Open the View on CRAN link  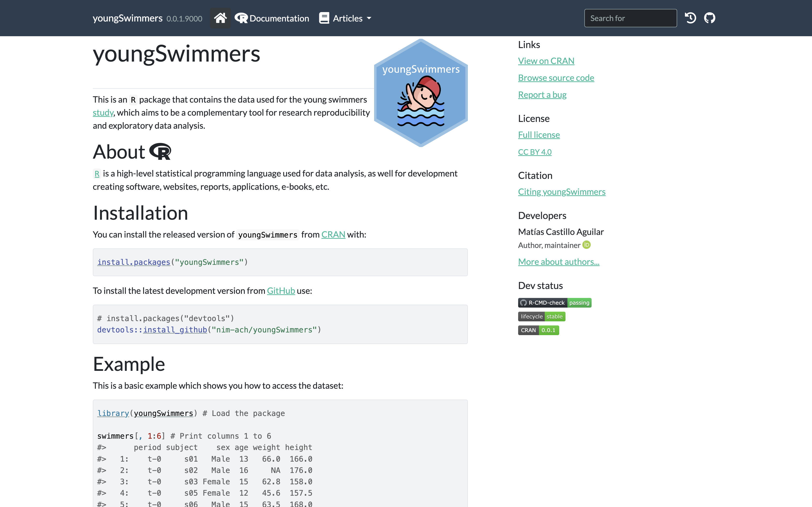[546, 61]
